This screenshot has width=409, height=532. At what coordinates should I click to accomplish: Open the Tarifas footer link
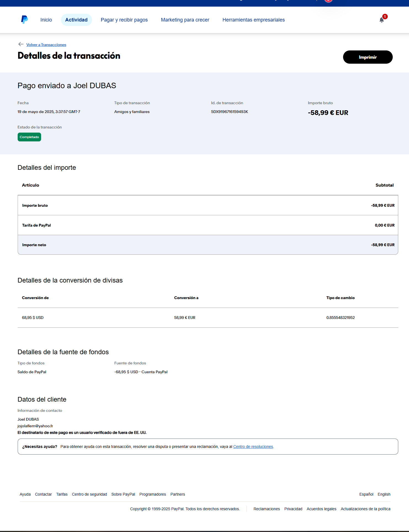click(62, 494)
